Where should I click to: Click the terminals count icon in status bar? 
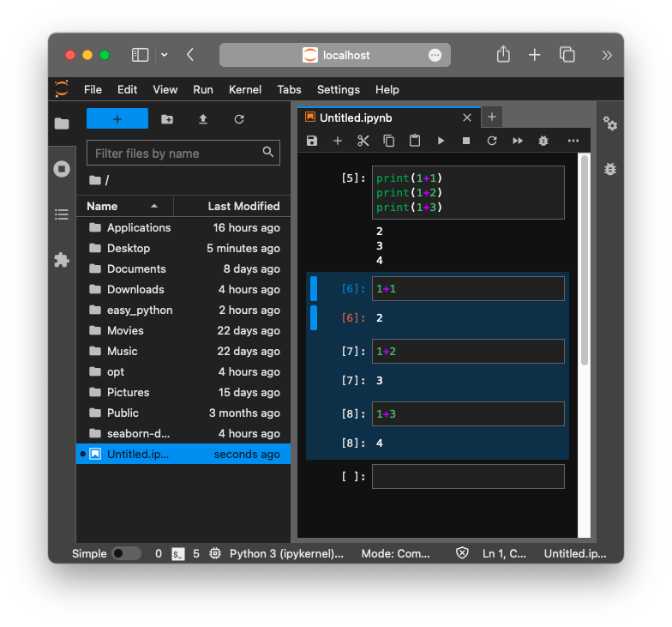point(178,554)
